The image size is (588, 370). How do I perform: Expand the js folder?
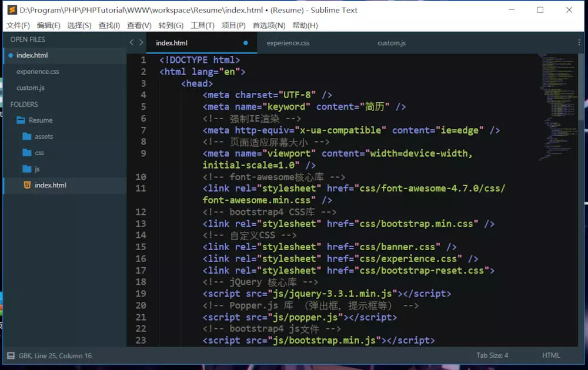coord(37,169)
